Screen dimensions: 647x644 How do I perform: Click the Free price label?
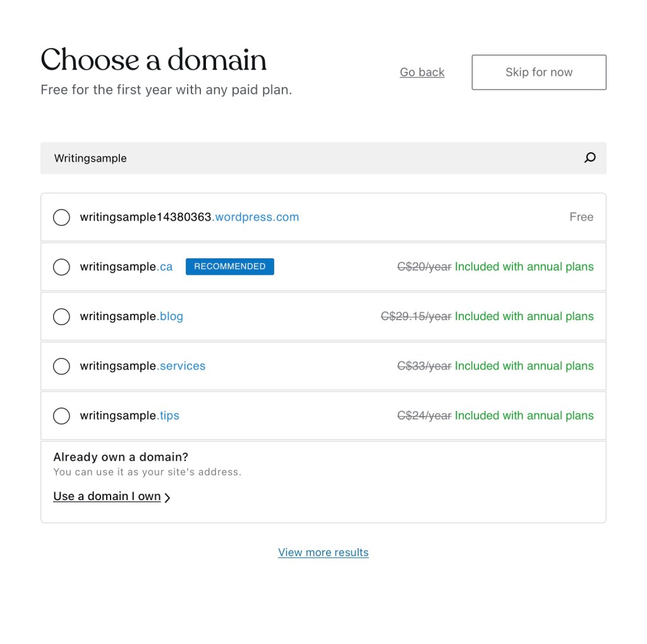tap(581, 217)
